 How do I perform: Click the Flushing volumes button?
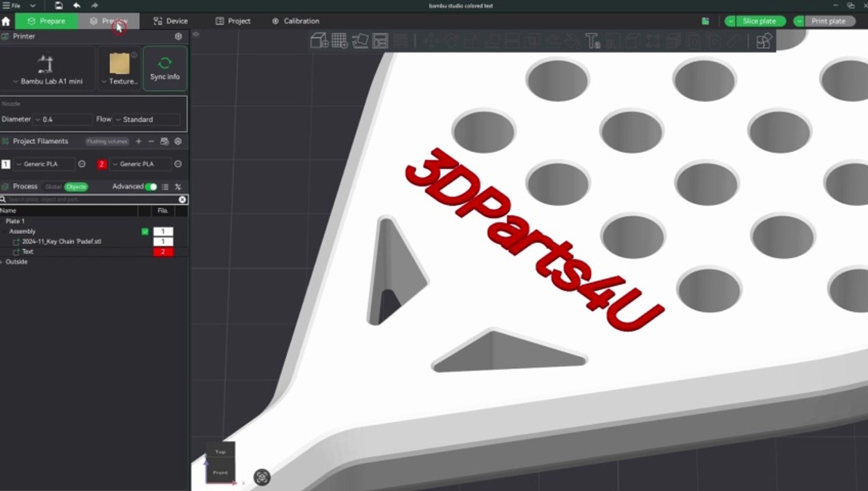click(107, 142)
